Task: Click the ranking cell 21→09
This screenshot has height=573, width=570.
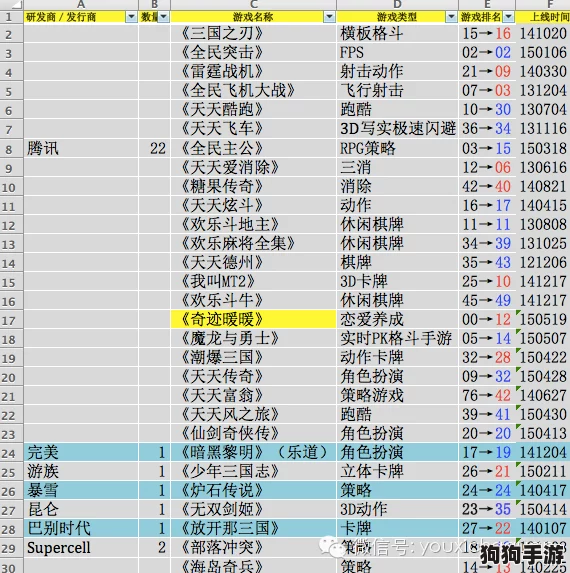Action: point(487,72)
